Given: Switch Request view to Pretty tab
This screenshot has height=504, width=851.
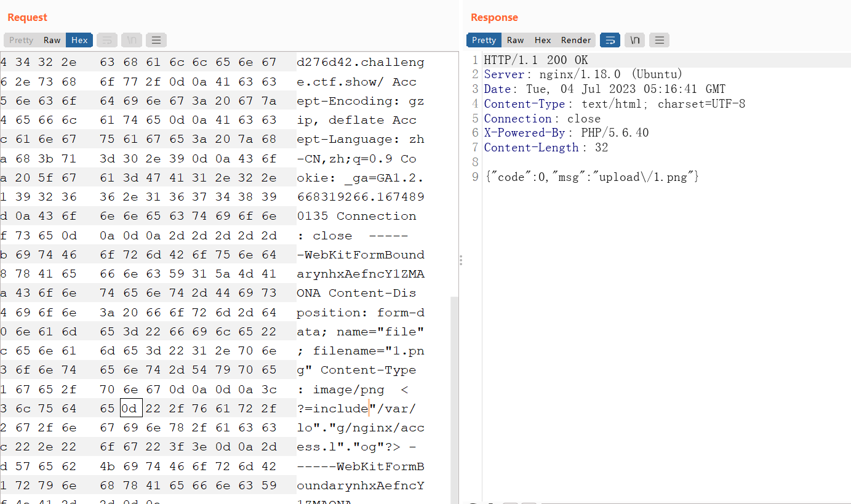Looking at the screenshot, I should pos(21,40).
